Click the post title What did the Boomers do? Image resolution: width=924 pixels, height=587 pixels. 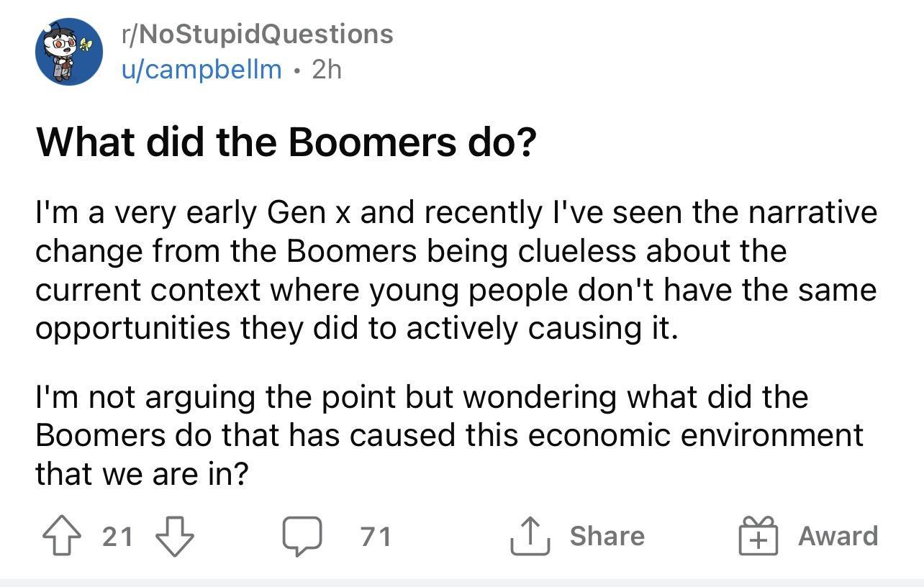[287, 141]
